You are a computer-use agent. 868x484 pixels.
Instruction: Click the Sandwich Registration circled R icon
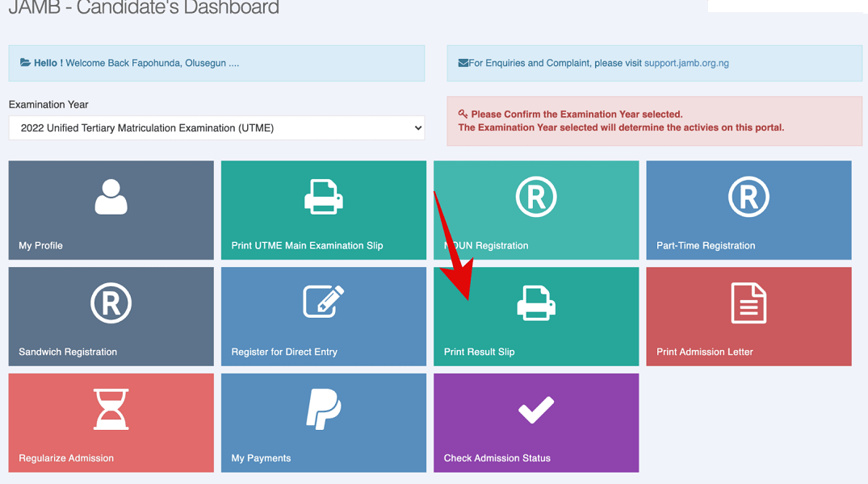pyautogui.click(x=111, y=303)
